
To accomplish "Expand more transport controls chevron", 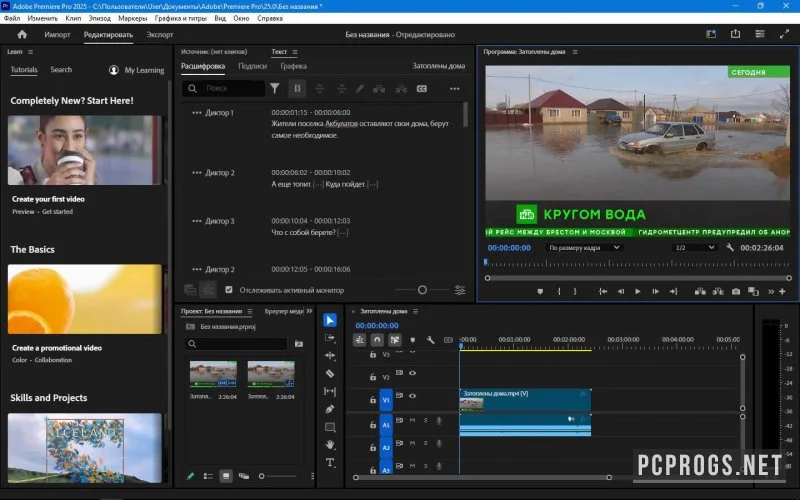I will click(x=771, y=291).
